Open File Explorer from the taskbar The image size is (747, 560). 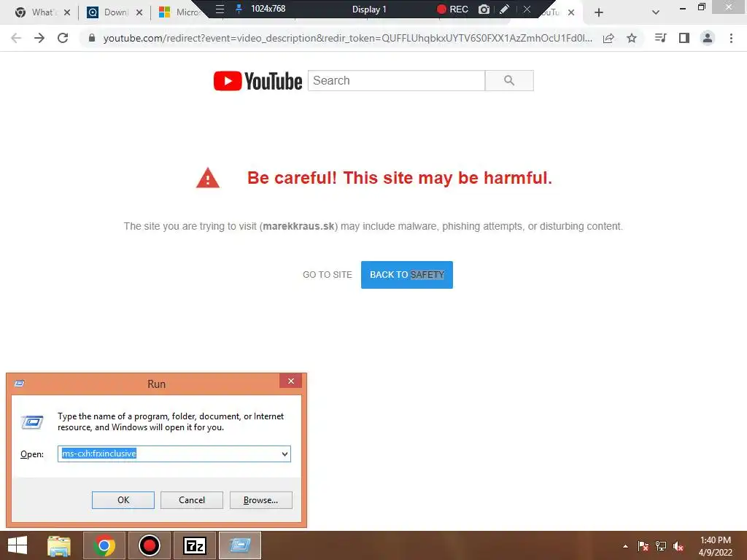59,545
